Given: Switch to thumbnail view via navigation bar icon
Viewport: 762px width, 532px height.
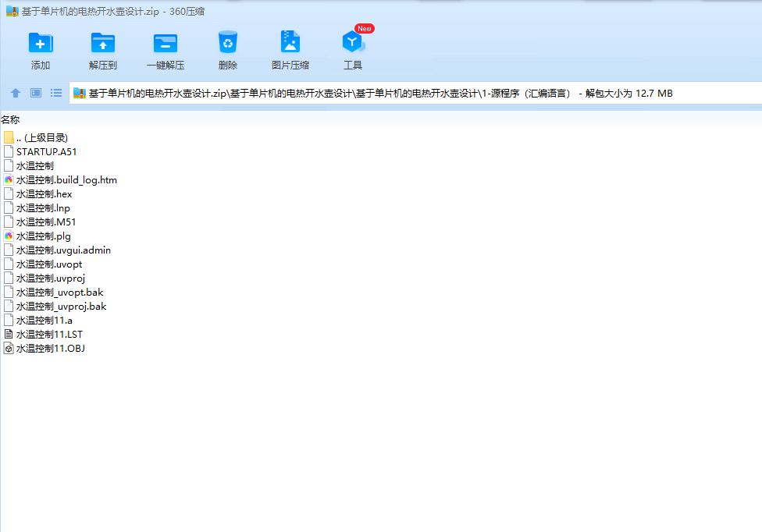Looking at the screenshot, I should coord(36,93).
